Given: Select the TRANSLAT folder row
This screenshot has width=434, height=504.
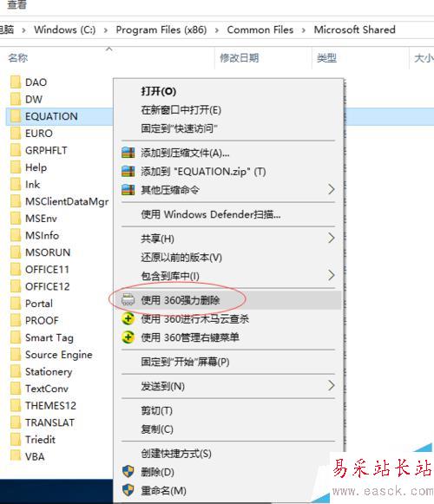Looking at the screenshot, I should pyautogui.click(x=49, y=423).
